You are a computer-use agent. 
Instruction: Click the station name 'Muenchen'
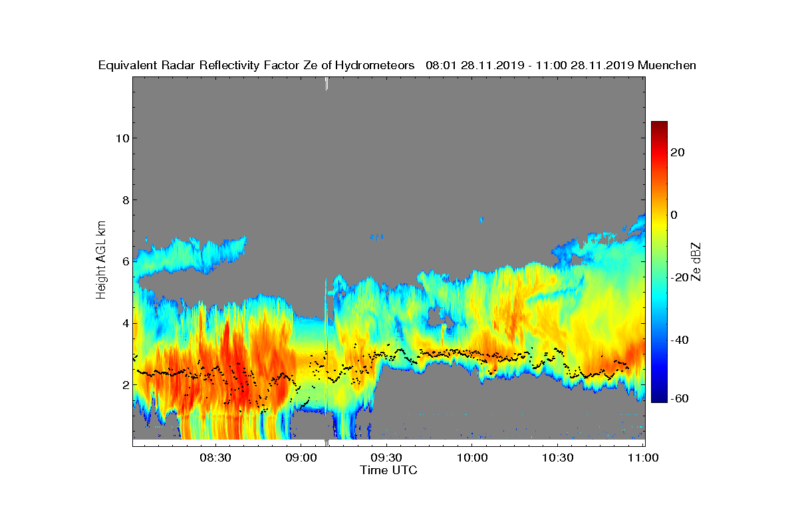(x=667, y=65)
